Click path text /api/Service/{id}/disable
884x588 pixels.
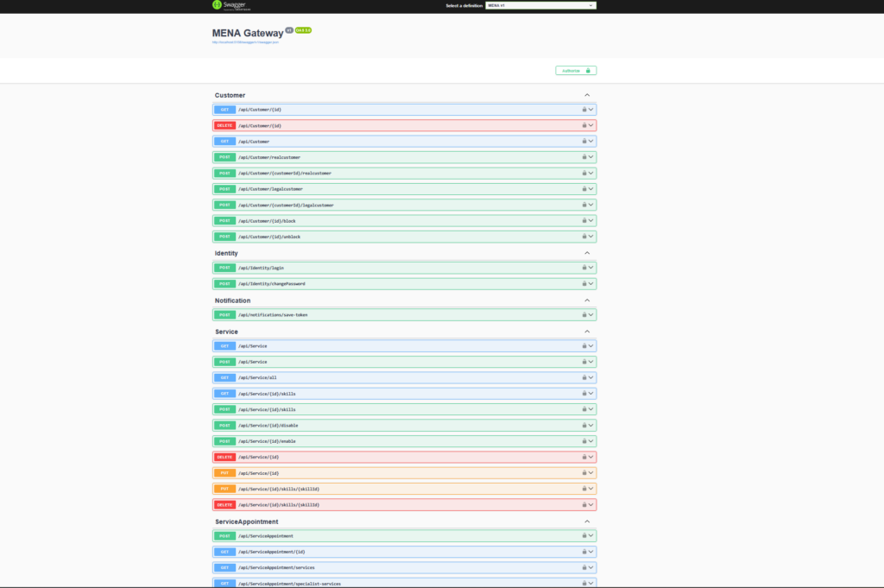268,426
